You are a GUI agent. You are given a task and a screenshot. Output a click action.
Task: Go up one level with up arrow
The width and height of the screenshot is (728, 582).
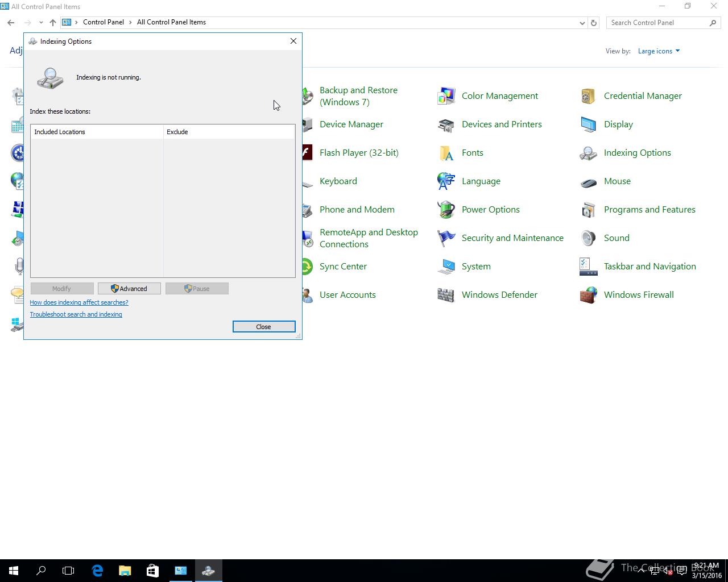point(52,23)
